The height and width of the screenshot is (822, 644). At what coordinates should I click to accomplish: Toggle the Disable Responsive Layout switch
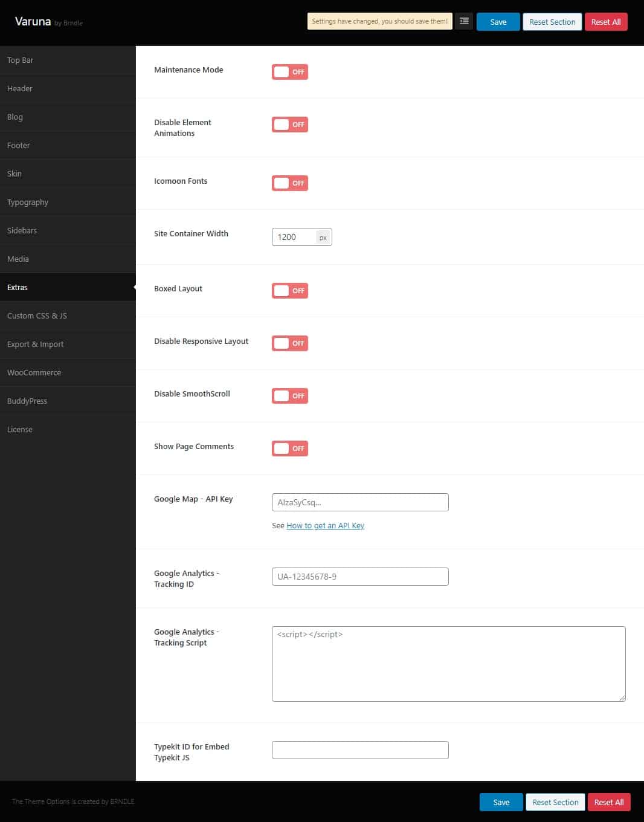click(290, 343)
